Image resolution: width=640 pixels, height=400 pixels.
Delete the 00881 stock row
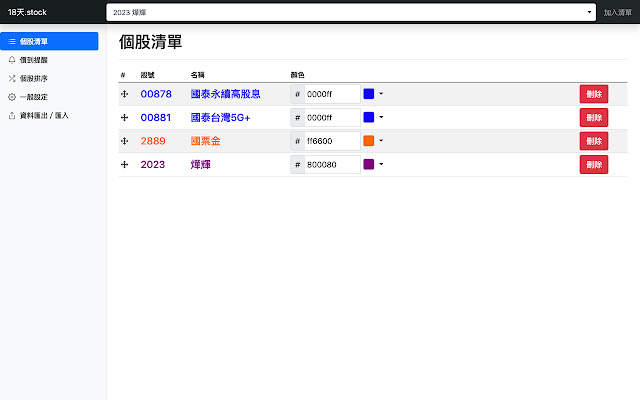pyautogui.click(x=594, y=118)
